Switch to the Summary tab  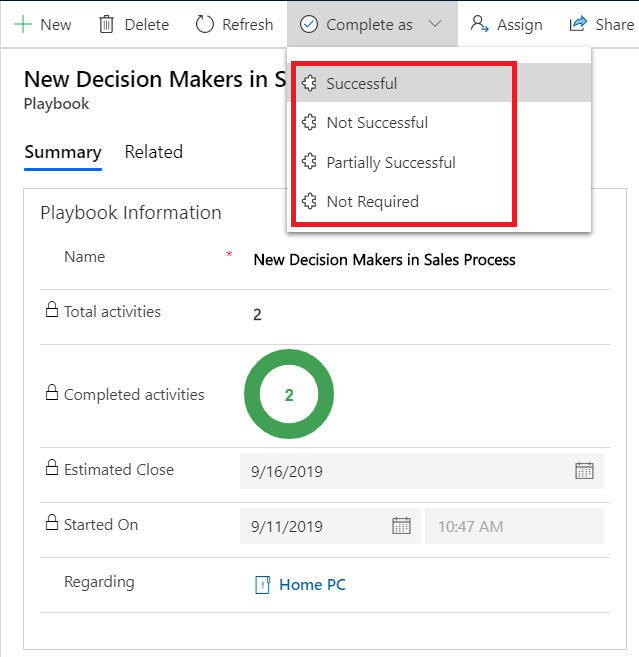63,152
